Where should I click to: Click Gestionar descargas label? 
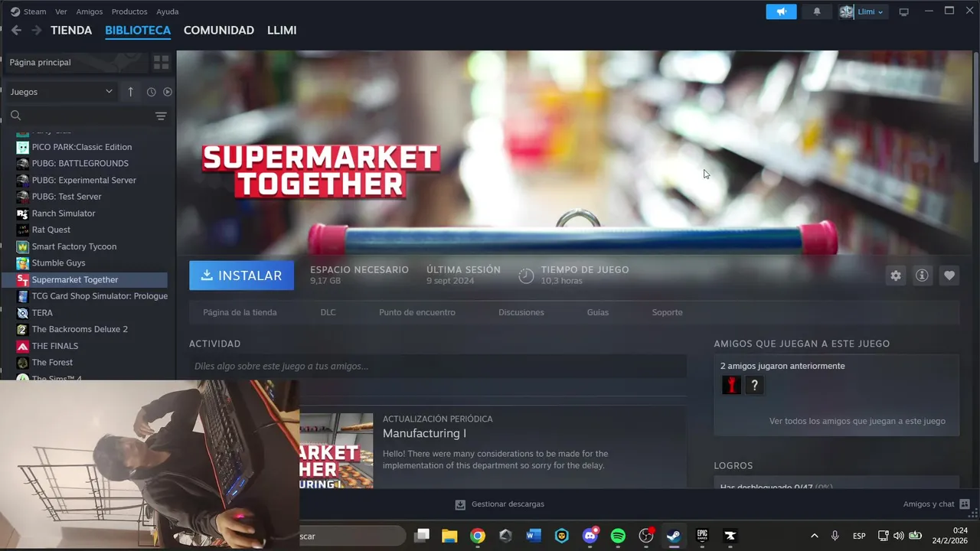click(508, 504)
